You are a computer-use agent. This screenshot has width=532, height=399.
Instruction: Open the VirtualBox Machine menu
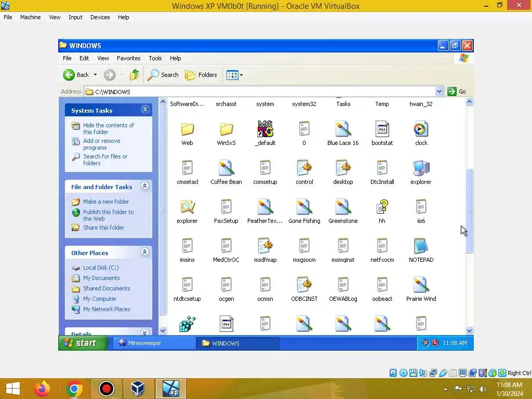(x=30, y=17)
